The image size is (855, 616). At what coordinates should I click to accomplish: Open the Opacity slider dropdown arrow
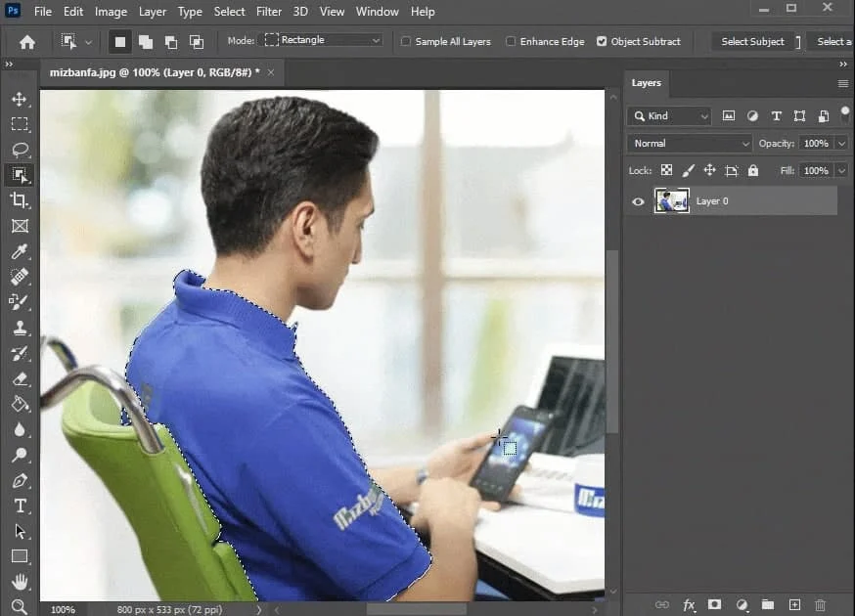pos(842,144)
